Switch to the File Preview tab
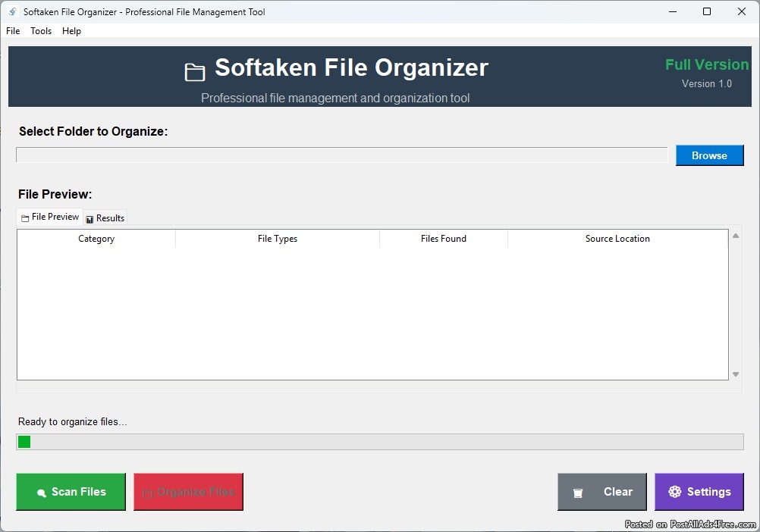Image resolution: width=760 pixels, height=532 pixels. click(x=50, y=217)
